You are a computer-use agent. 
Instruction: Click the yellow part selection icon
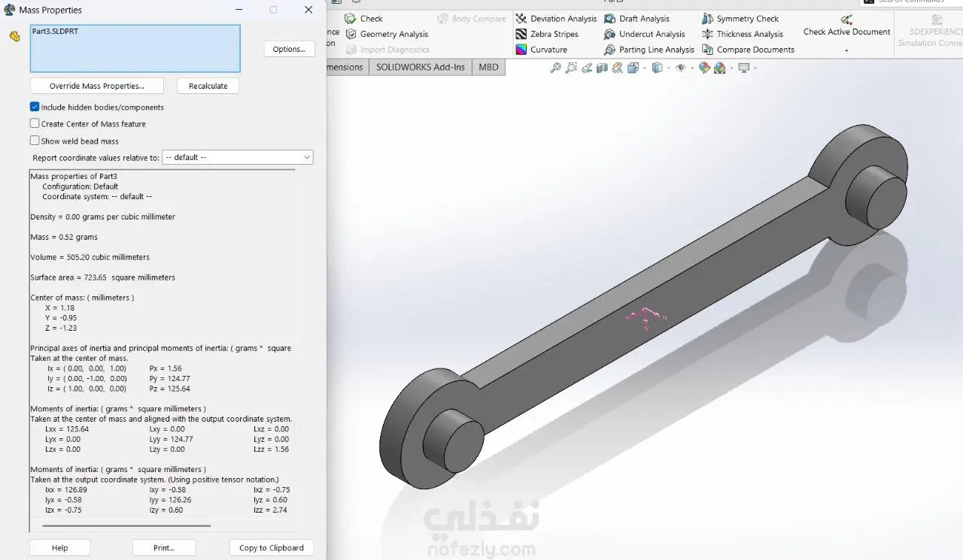coord(14,36)
